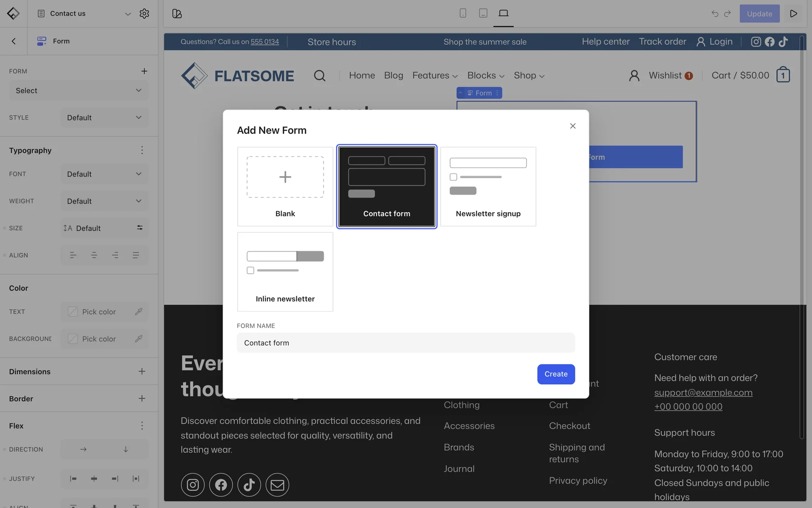Open page settings gear icon
This screenshot has width=812, height=508.
tap(144, 14)
